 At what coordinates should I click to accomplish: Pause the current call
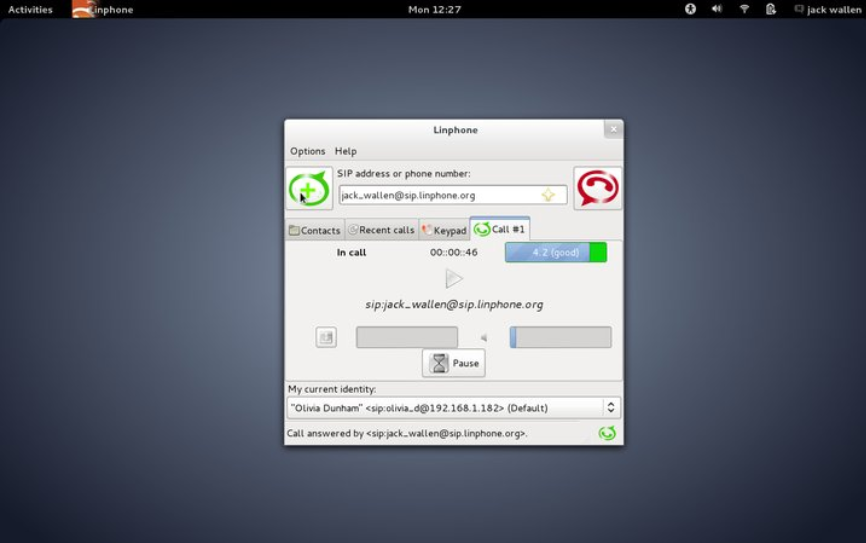[453, 363]
